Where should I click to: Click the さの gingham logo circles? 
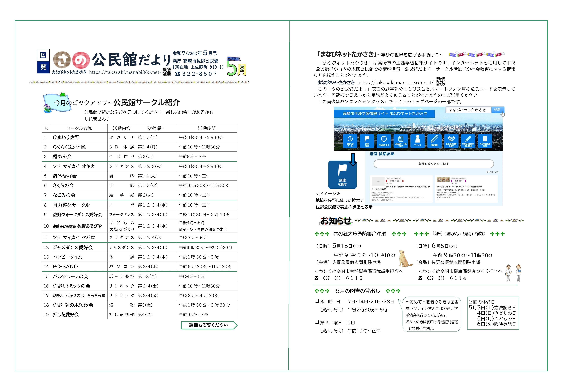click(72, 60)
